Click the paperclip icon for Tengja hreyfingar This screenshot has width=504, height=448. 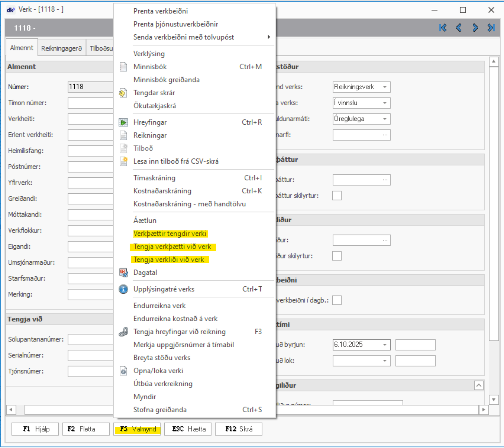point(123,332)
